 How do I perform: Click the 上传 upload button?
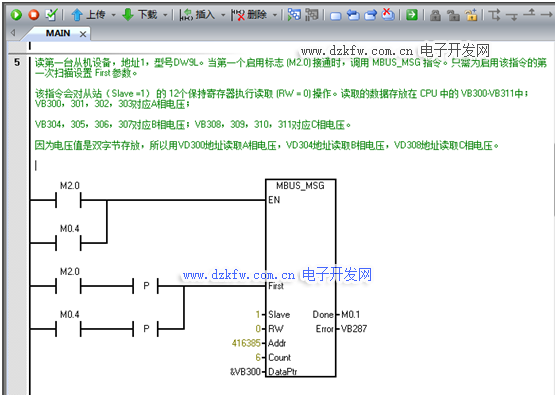[88, 15]
